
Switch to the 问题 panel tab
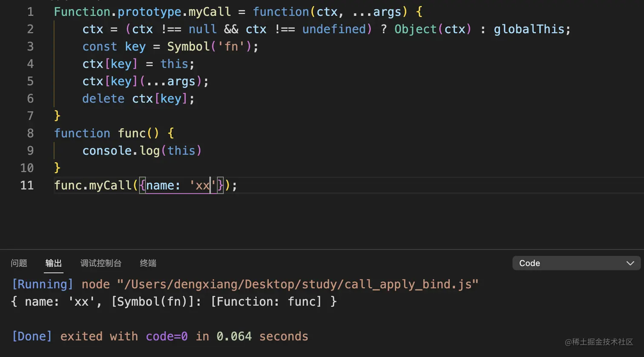pyautogui.click(x=19, y=263)
